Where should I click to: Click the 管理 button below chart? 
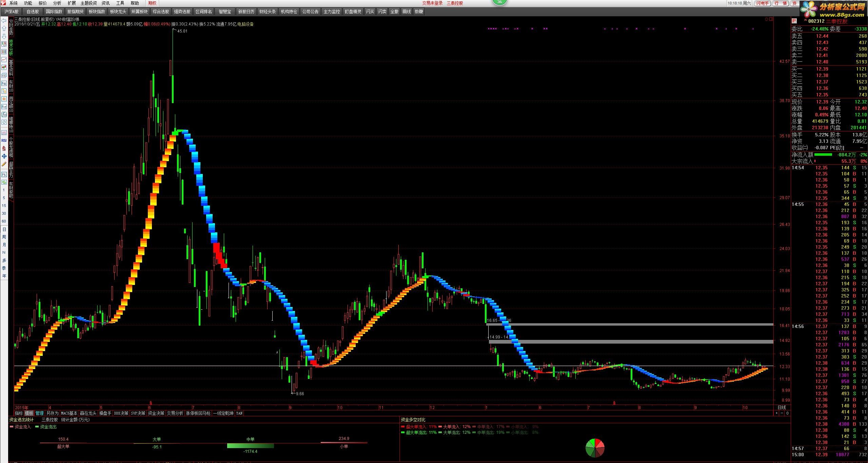tap(39, 413)
